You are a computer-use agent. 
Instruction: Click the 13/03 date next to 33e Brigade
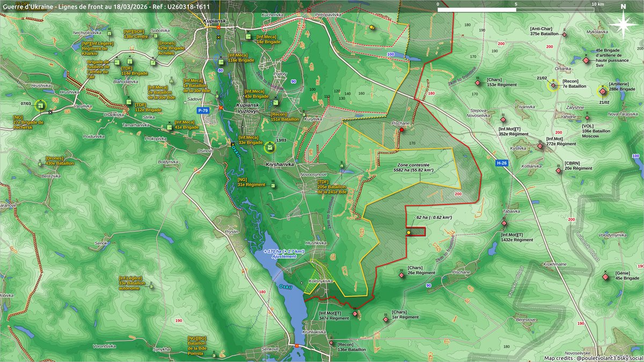point(281,141)
